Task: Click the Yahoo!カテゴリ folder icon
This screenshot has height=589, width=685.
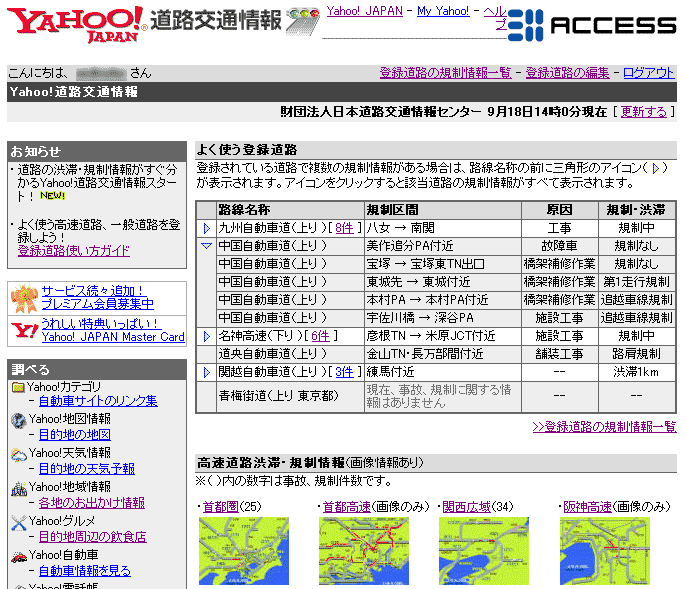Action: click(18, 388)
